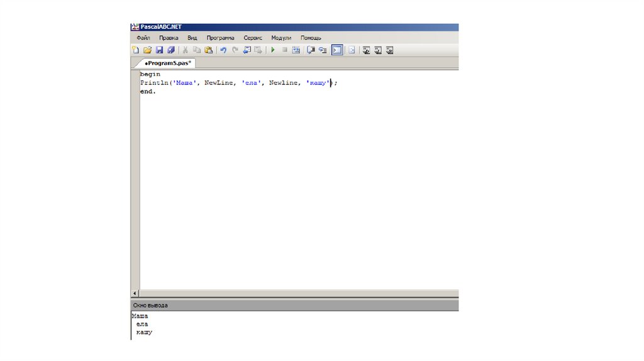Click the 'ела' string literal in the code
644x361 pixels.
click(x=252, y=83)
